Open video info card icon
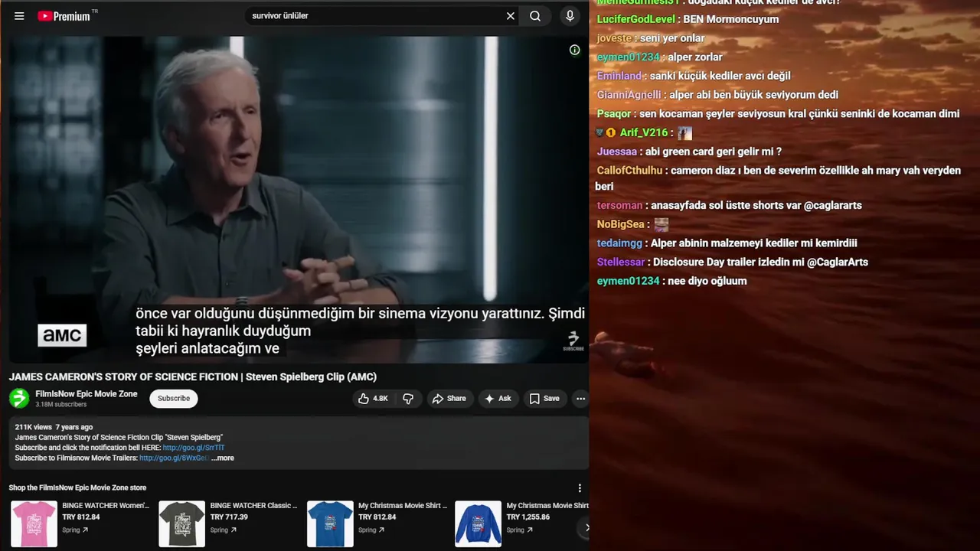The width and height of the screenshot is (980, 551). click(574, 50)
